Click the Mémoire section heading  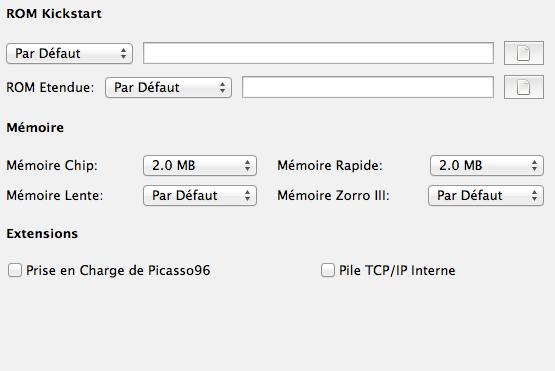35,127
